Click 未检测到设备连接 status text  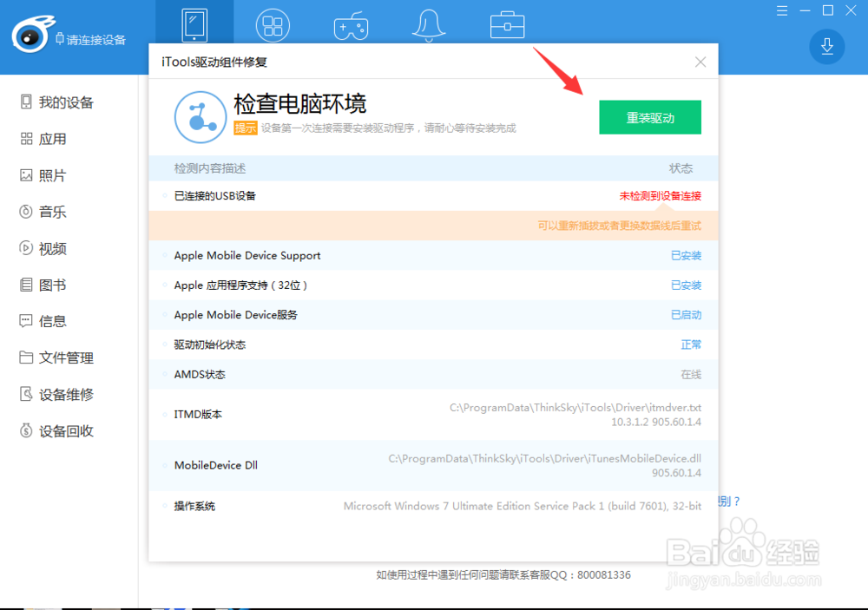click(660, 196)
